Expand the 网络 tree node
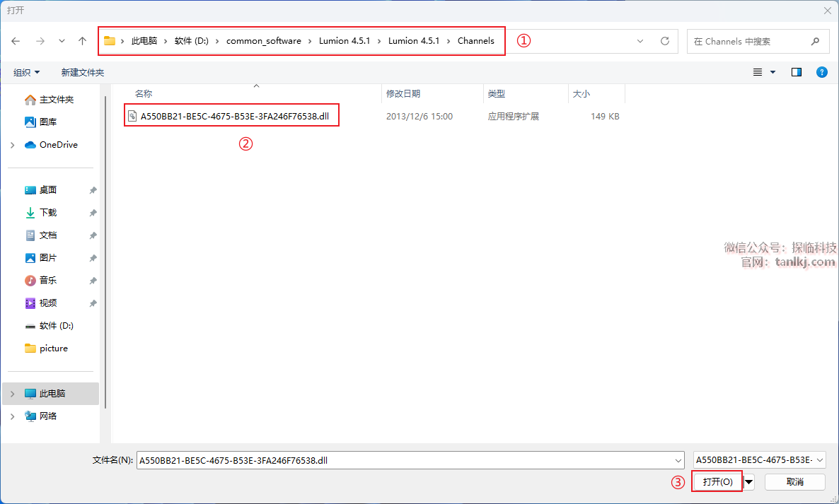839x504 pixels. click(x=12, y=416)
